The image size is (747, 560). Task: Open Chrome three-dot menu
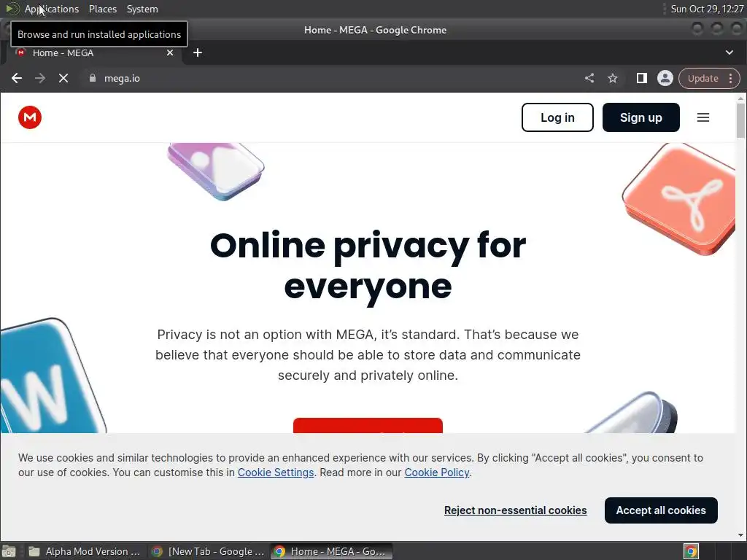coord(730,78)
